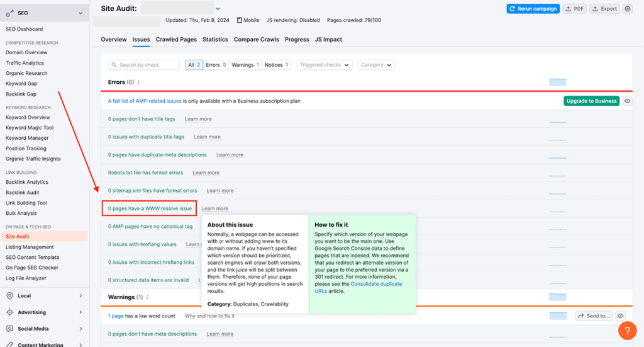The image size is (644, 347).
Task: Open Position Tracking in sidebar
Action: click(x=26, y=149)
